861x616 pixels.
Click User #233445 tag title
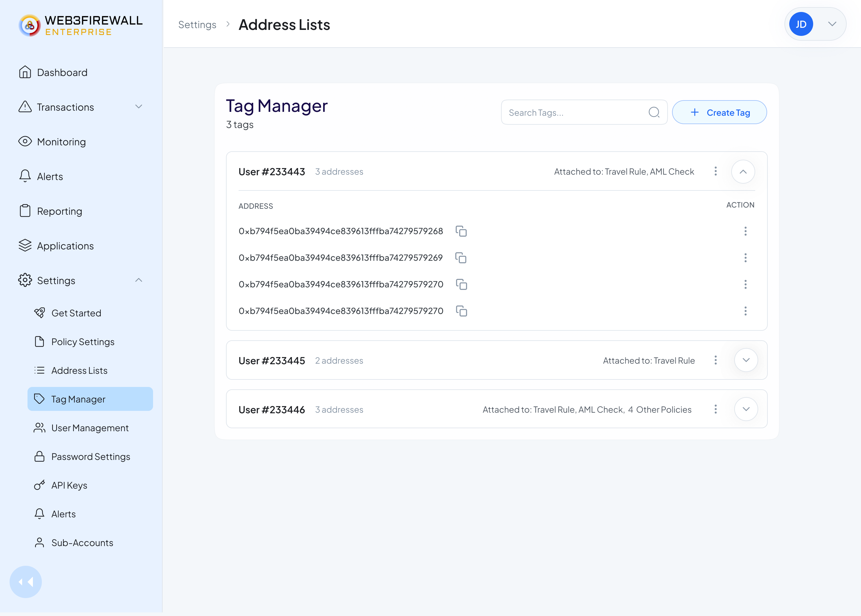271,361
